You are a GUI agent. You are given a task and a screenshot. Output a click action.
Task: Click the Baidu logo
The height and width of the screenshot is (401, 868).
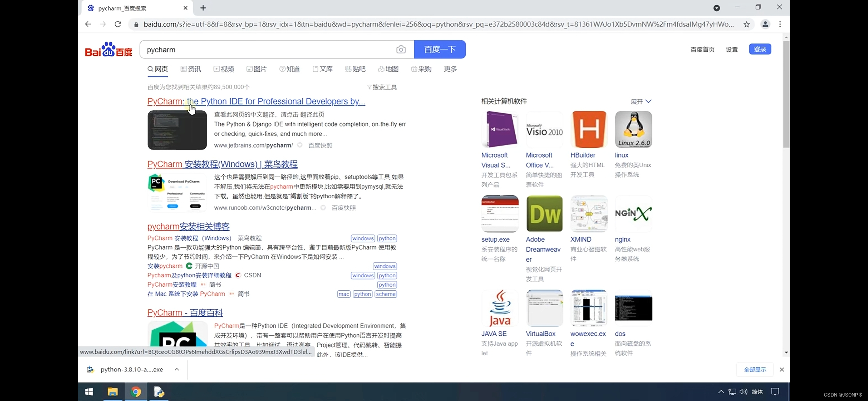(108, 49)
